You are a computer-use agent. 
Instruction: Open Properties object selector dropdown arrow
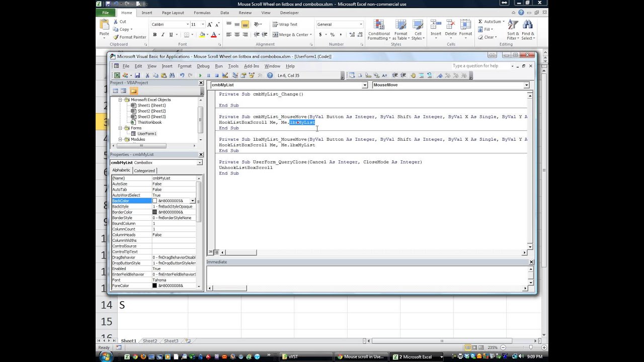[200, 162]
